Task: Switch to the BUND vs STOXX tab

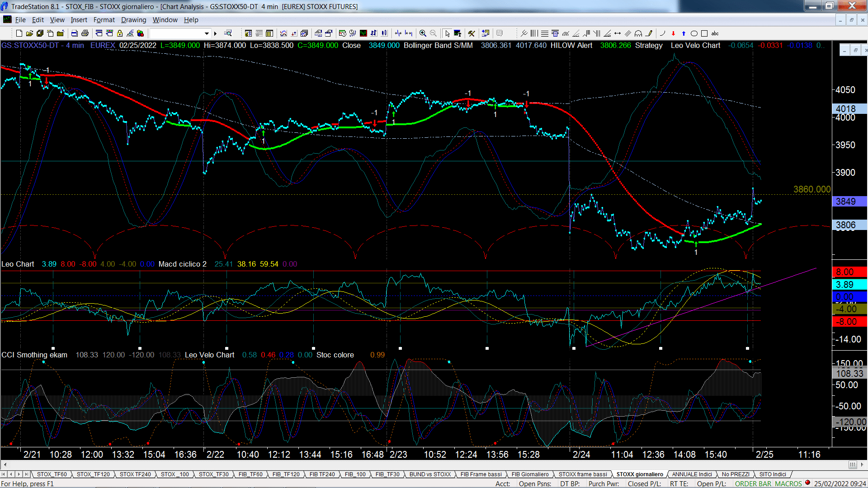Action: pyautogui.click(x=430, y=474)
